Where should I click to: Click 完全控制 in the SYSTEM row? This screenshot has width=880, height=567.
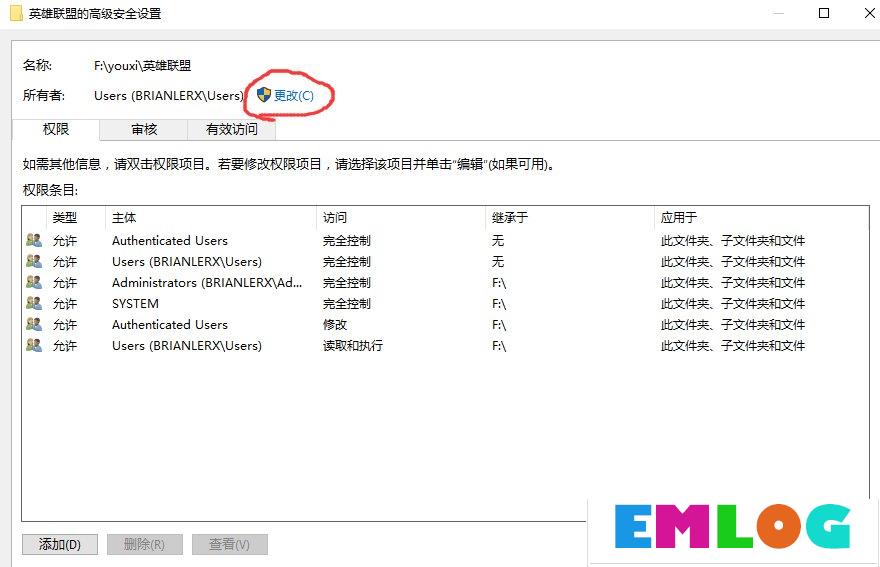(x=347, y=304)
